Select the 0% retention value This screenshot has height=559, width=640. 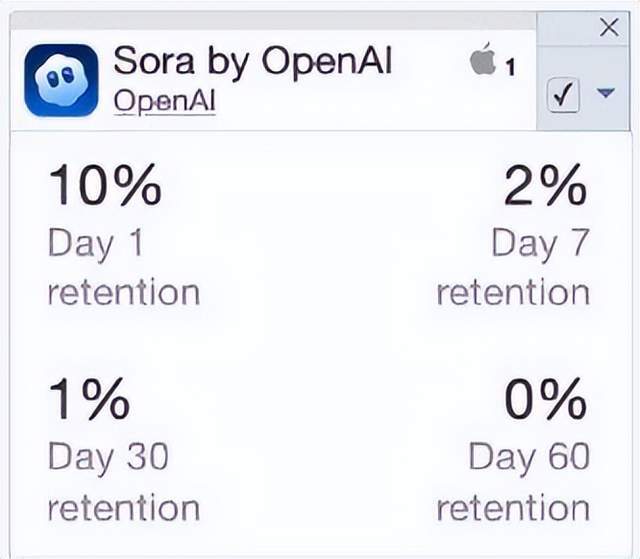pos(545,401)
